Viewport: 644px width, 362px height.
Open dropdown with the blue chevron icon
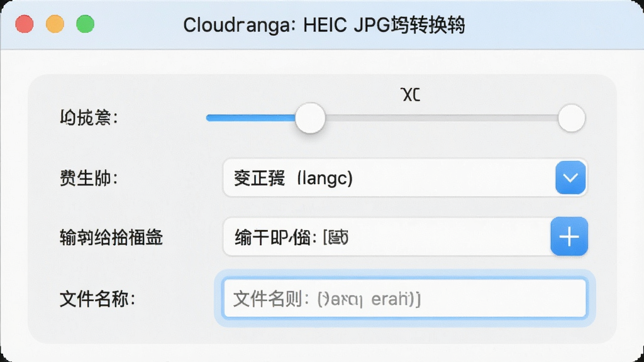570,178
